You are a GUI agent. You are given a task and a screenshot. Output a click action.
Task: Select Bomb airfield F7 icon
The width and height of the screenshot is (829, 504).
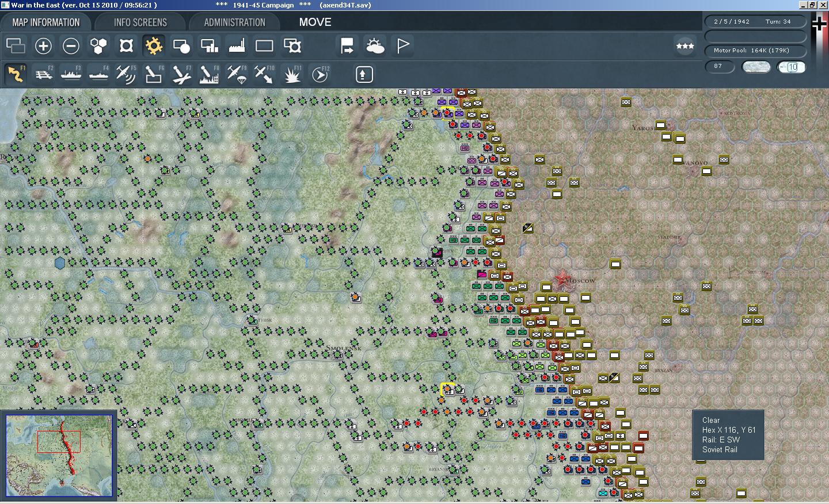pos(181,74)
